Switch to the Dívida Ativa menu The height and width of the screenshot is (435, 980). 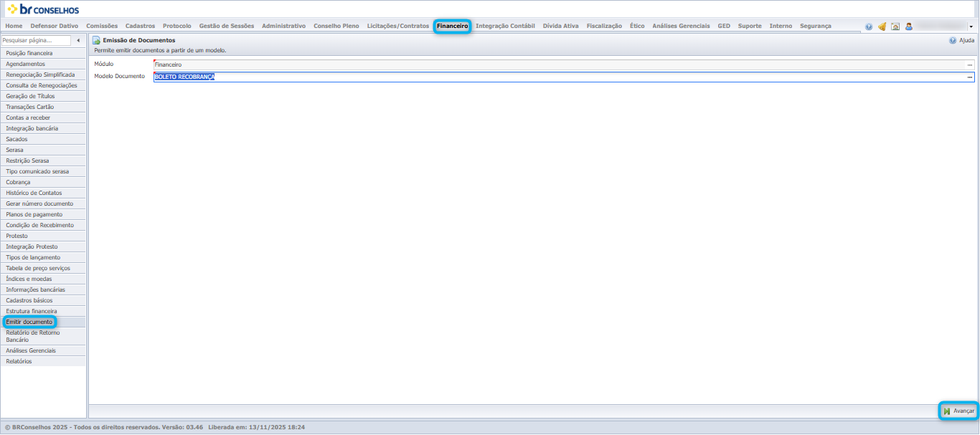tap(560, 26)
